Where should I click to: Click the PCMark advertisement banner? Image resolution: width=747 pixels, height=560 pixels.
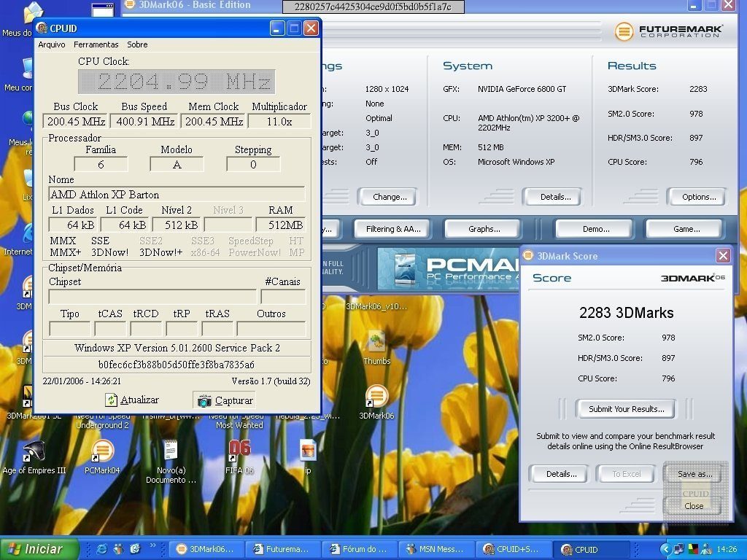click(x=448, y=269)
